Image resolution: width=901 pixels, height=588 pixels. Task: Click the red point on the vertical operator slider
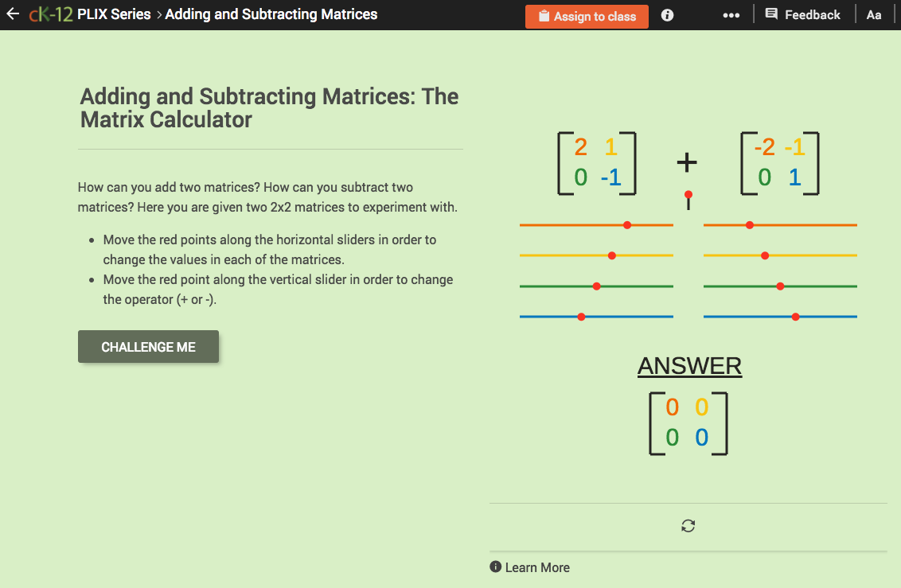tap(688, 193)
